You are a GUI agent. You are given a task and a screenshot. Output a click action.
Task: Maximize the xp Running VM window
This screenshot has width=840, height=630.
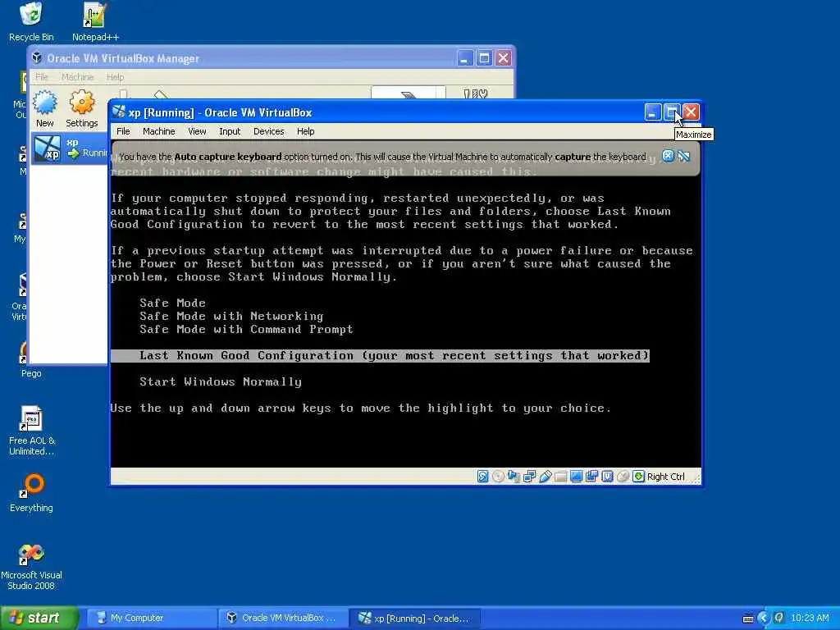pyautogui.click(x=672, y=112)
